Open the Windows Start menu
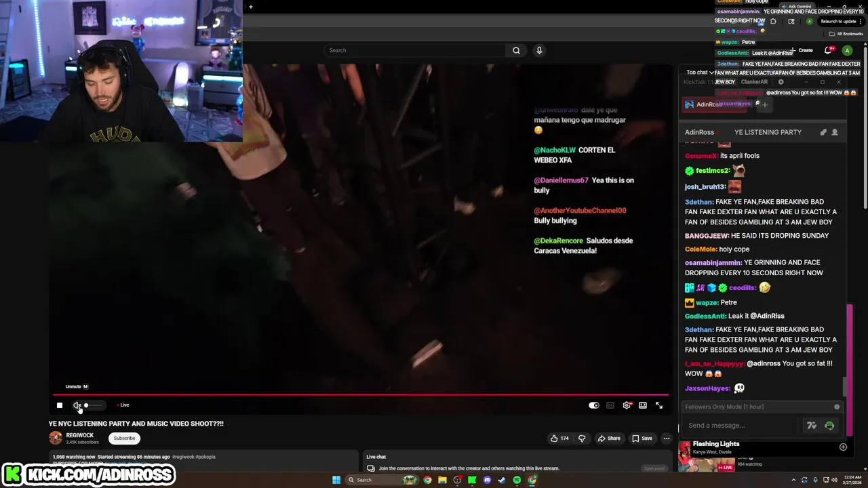868x488 pixels. click(336, 480)
